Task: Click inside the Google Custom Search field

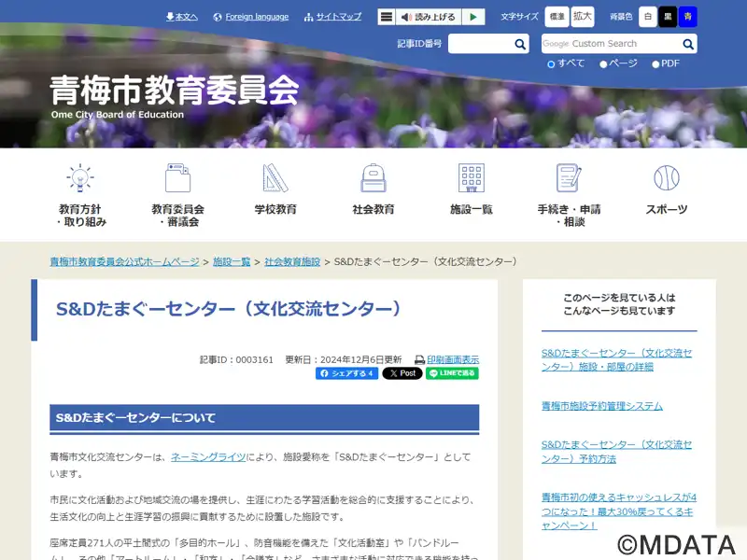Action: (x=610, y=44)
